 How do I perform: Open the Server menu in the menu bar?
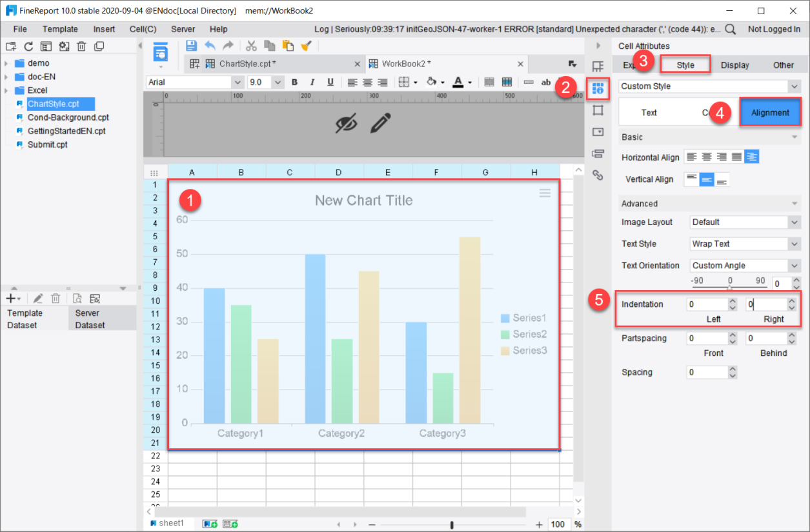pyautogui.click(x=183, y=29)
